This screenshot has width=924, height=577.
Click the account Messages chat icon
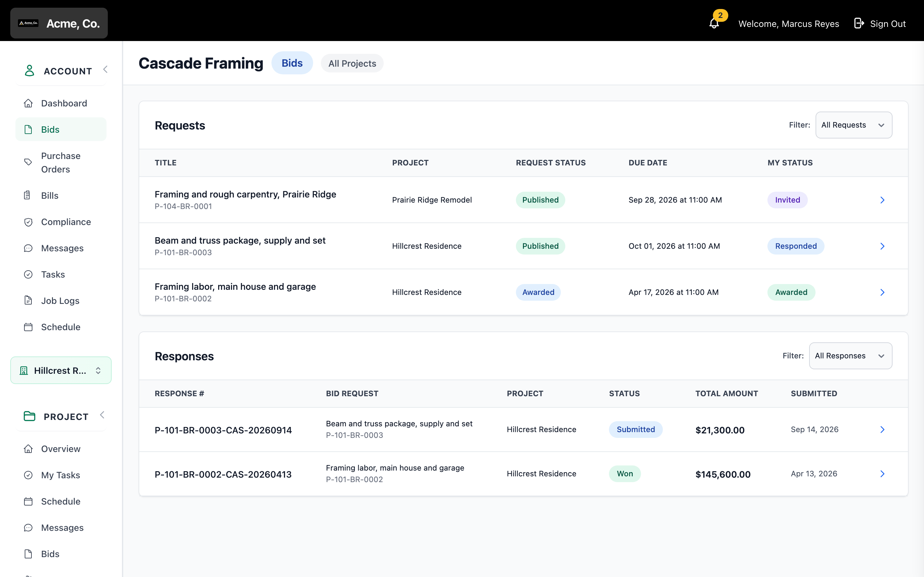[28, 248]
